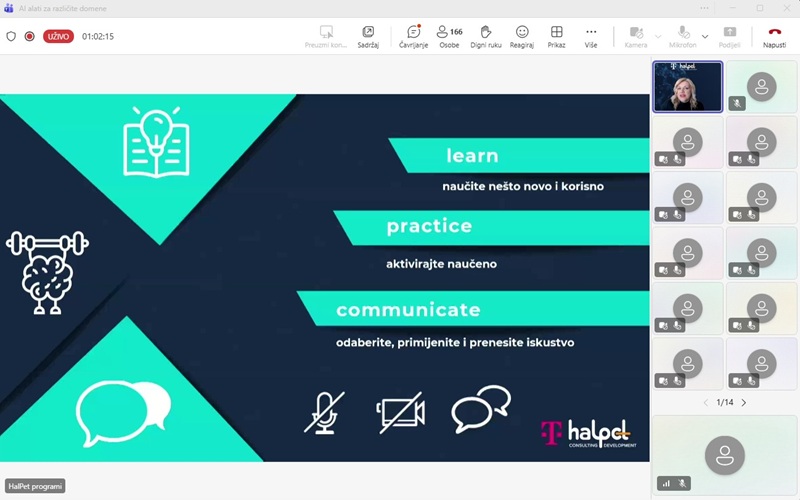
Task: Click the Sadržaj content button
Action: tap(368, 36)
